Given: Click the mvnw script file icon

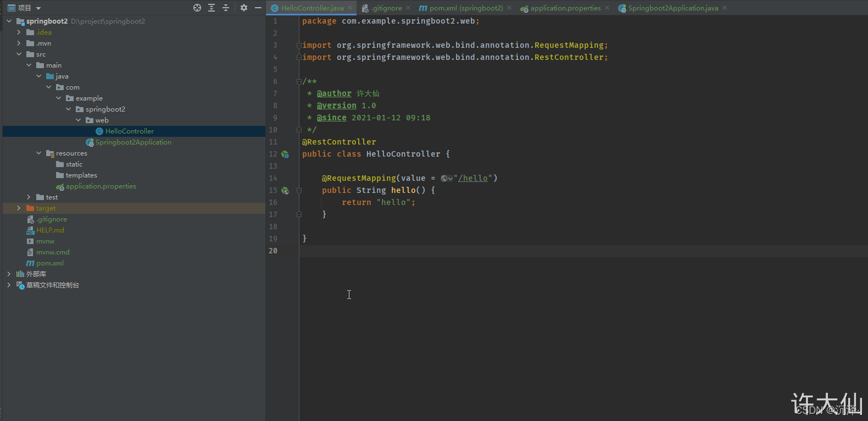Looking at the screenshot, I should 30,241.
